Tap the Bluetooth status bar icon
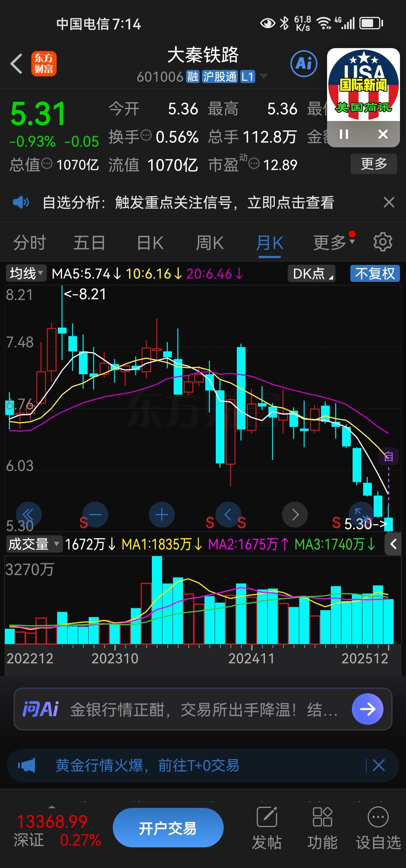Image resolution: width=406 pixels, height=868 pixels. (285, 23)
